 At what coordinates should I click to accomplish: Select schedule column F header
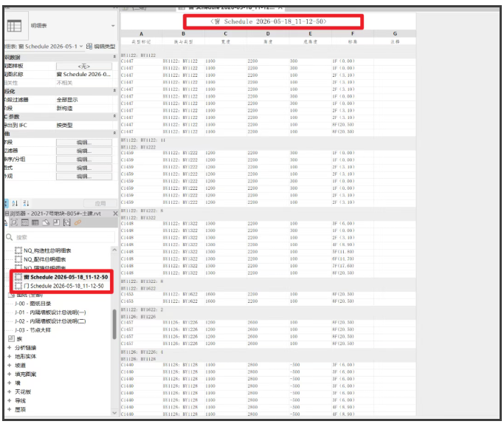353,34
